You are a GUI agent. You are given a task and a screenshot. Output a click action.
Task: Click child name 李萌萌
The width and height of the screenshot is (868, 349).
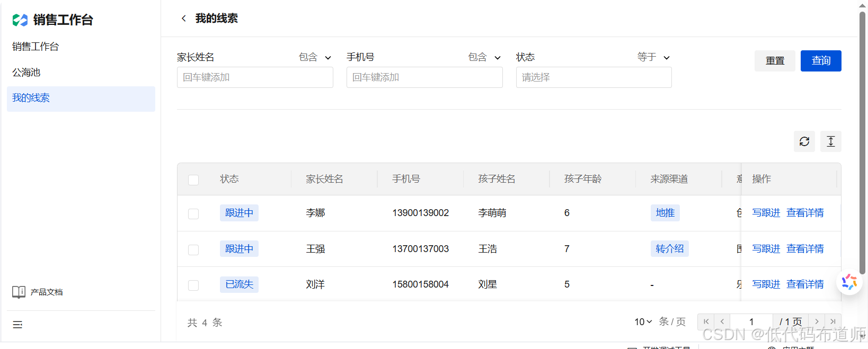click(492, 213)
